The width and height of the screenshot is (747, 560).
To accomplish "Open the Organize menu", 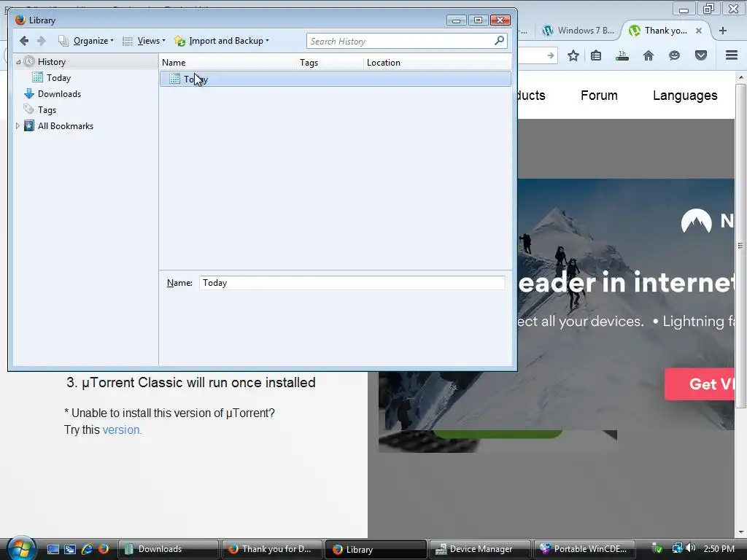I will click(86, 41).
